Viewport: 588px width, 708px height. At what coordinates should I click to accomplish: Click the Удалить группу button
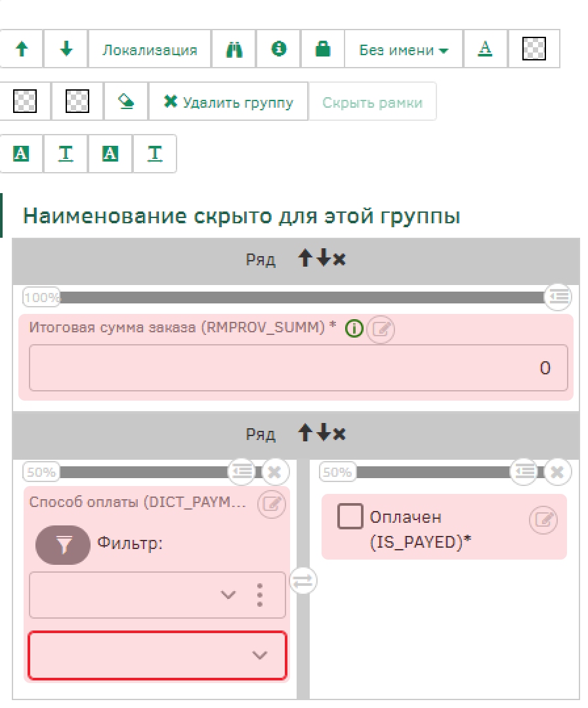pyautogui.click(x=228, y=102)
